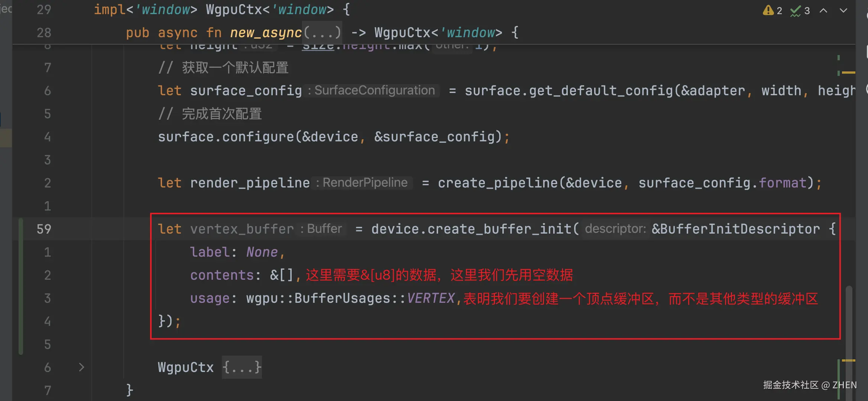Click the yellow warning triangle icon
The image size is (868, 401).
[x=768, y=10]
